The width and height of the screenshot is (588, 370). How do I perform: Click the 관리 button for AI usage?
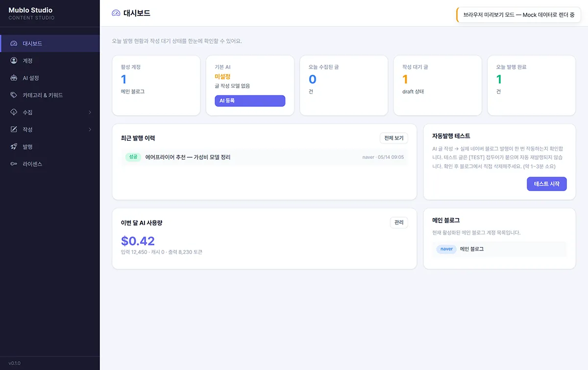coord(399,222)
